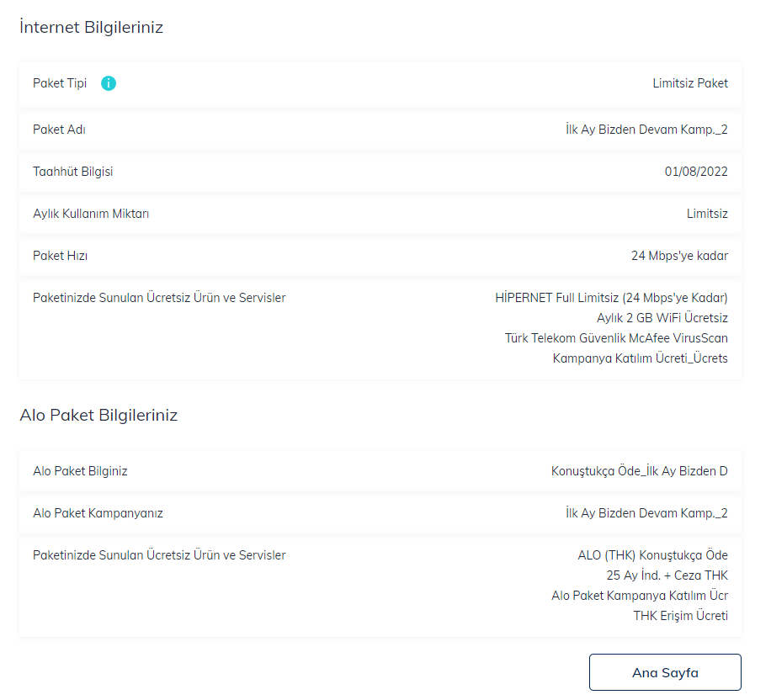Image resolution: width=771 pixels, height=700 pixels.
Task: Click the Ana Sayfa button
Action: [665, 673]
